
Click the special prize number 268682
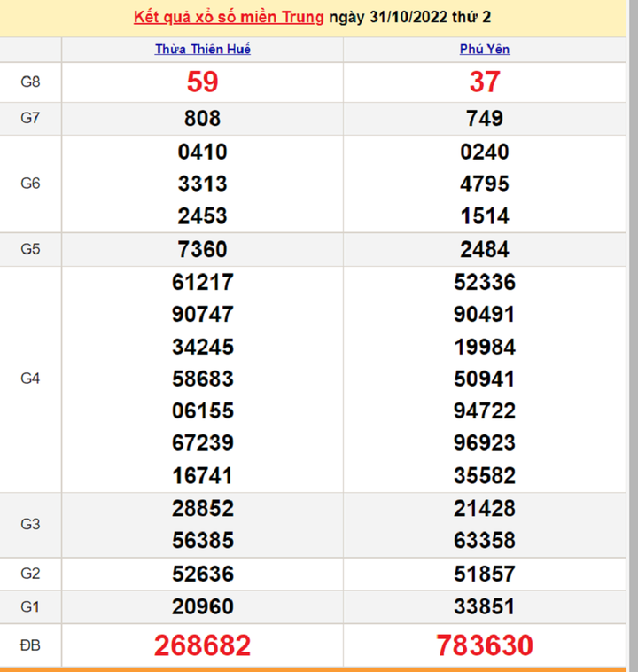tap(203, 645)
